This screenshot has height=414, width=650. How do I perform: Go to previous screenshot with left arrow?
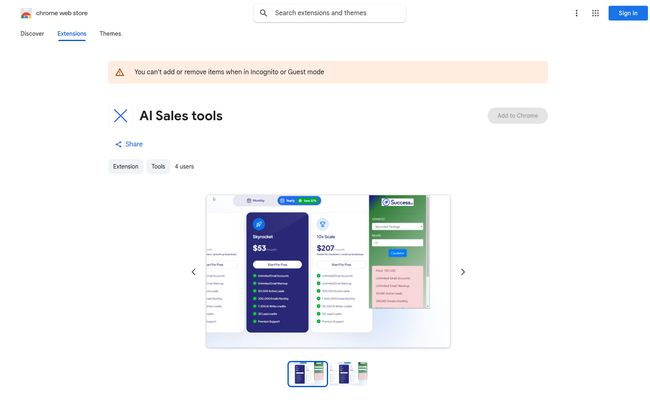point(194,272)
